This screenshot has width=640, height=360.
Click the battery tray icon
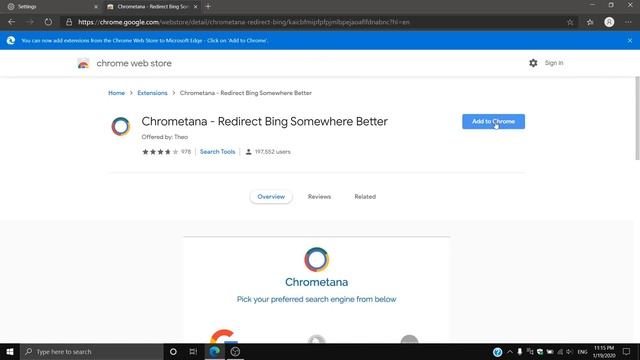(x=550, y=352)
